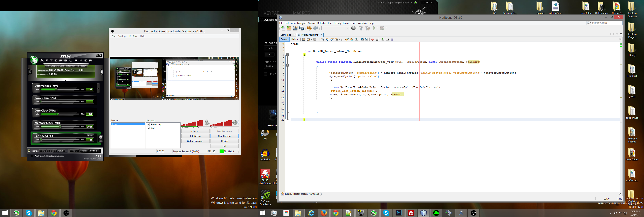Collapse class fold marker at line 4

coord(288,55)
